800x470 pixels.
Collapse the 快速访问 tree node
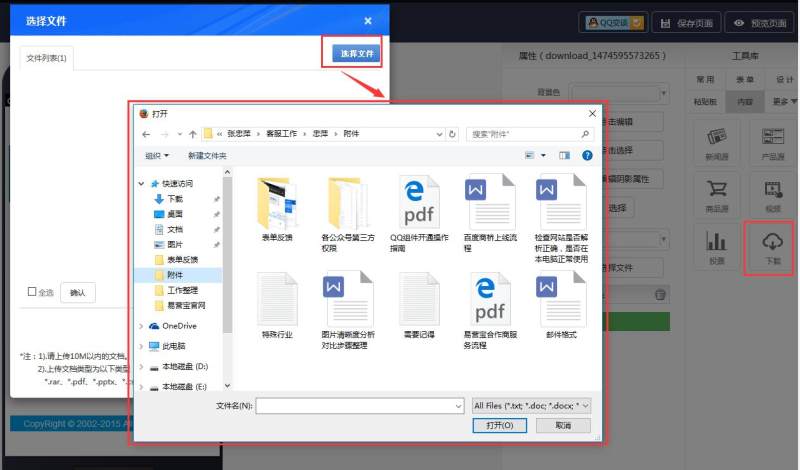(x=141, y=184)
